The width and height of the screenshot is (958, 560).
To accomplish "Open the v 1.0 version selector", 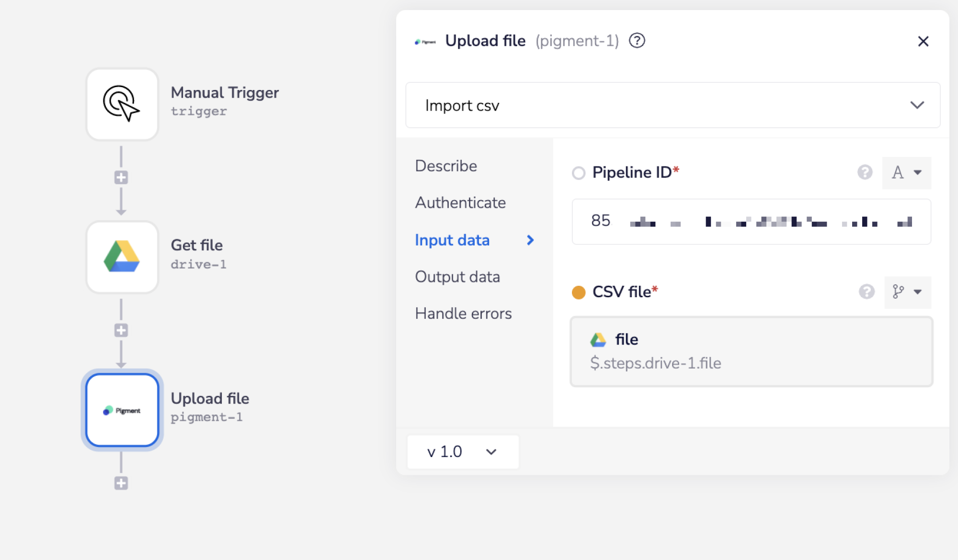I will 462,452.
